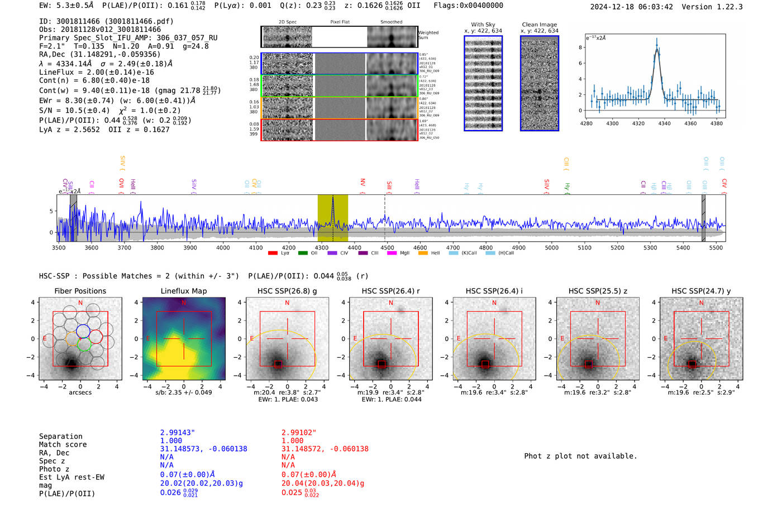
Task: Click the blue-bordered 2D fiber spectrum row
Action: tap(340, 64)
